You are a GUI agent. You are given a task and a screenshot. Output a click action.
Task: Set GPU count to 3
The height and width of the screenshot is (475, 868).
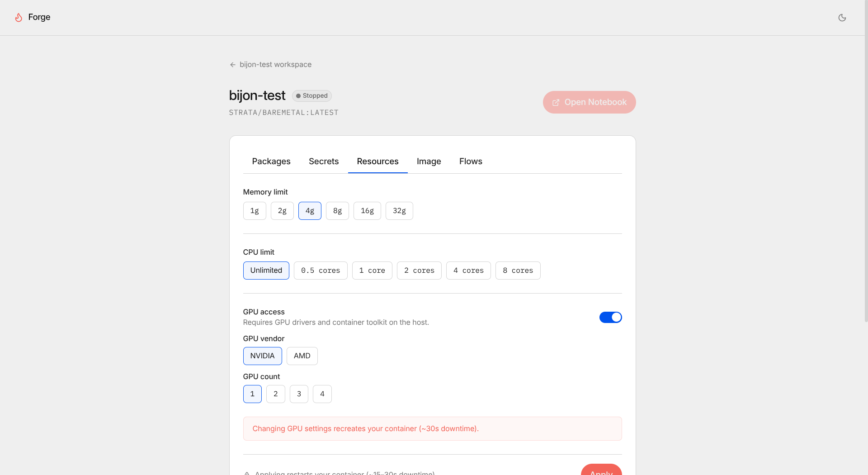(x=299, y=394)
